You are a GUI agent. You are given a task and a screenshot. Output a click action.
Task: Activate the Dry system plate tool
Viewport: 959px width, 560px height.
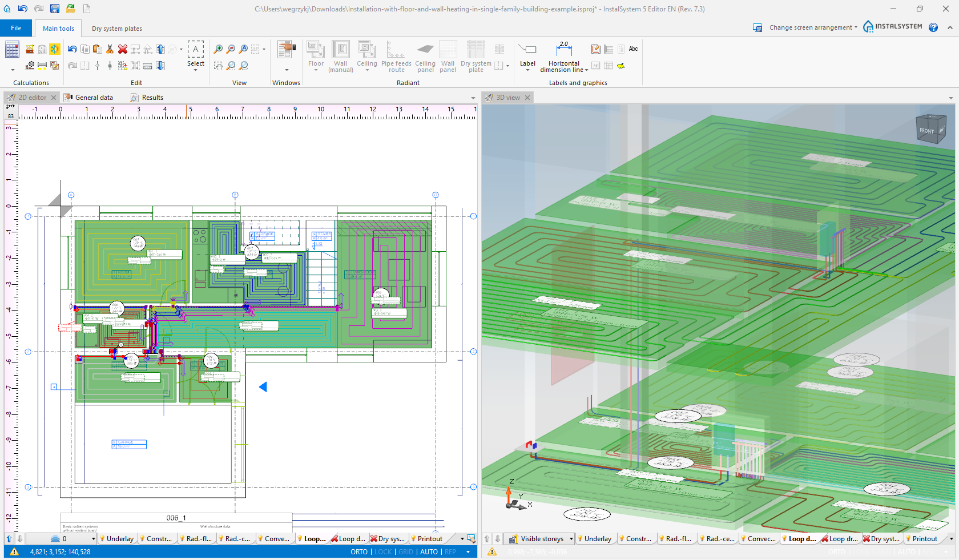pyautogui.click(x=475, y=57)
